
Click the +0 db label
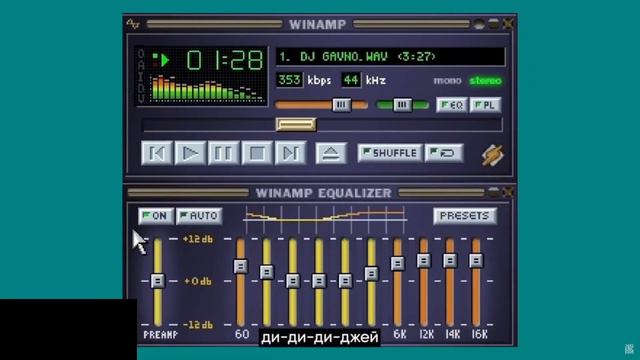coord(198,281)
